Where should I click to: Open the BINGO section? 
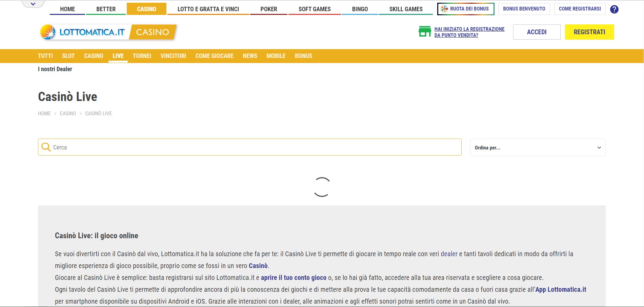(x=360, y=9)
